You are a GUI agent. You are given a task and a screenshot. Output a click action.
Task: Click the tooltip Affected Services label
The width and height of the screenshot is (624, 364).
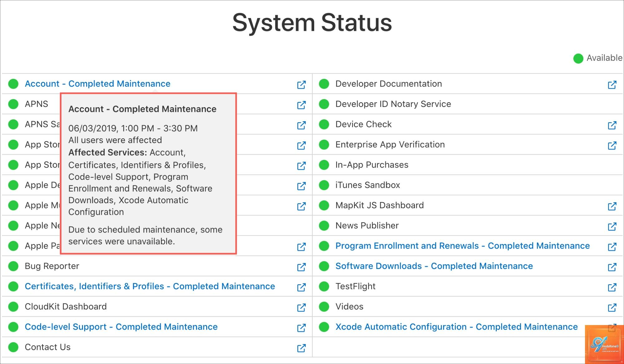[x=108, y=152]
